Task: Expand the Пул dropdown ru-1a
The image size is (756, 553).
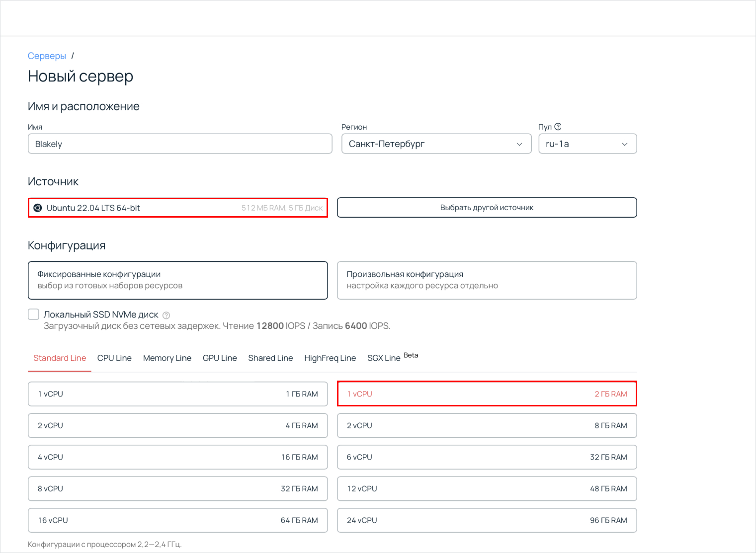Action: (x=587, y=144)
